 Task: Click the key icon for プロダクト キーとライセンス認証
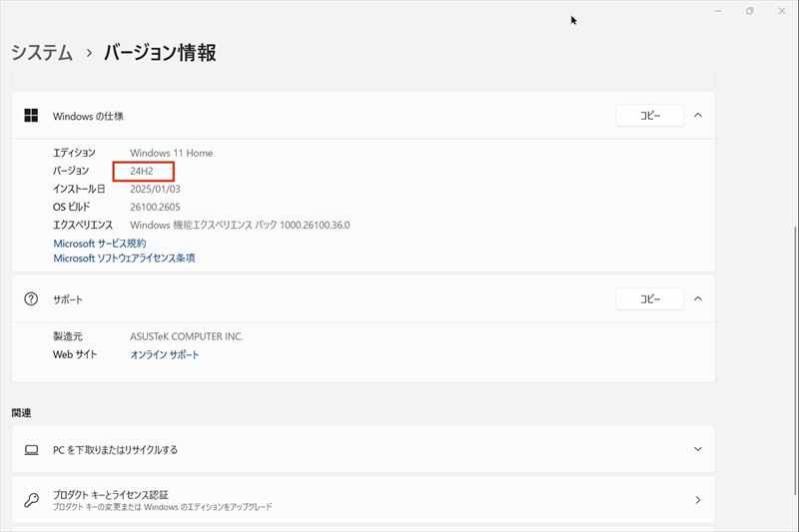(x=31, y=500)
